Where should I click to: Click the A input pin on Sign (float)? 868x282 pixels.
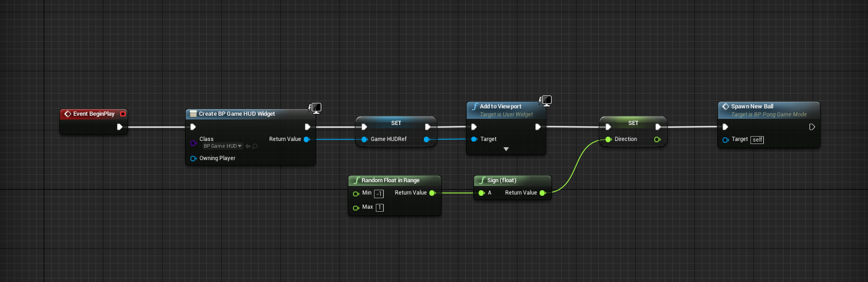pos(482,193)
